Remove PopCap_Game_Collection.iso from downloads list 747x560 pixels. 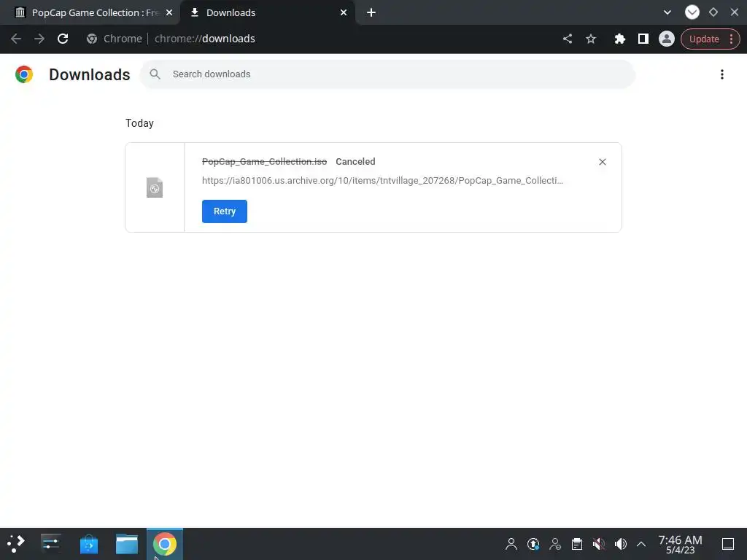[x=602, y=162]
